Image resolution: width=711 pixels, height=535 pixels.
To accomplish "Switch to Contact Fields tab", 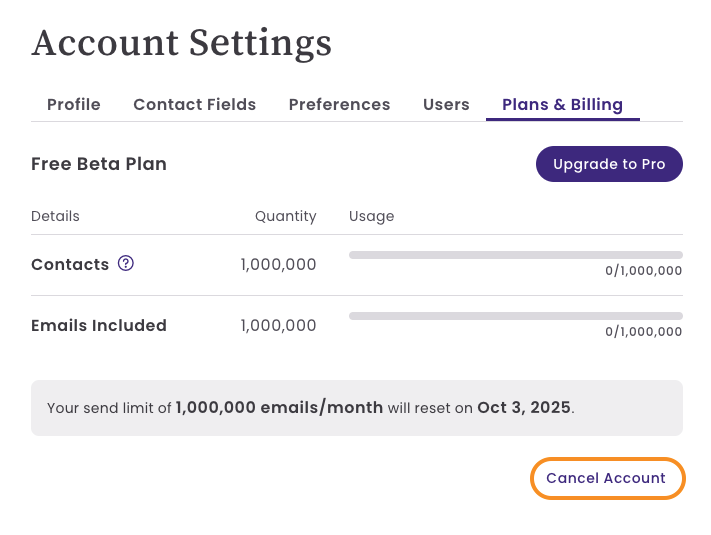I will [194, 104].
